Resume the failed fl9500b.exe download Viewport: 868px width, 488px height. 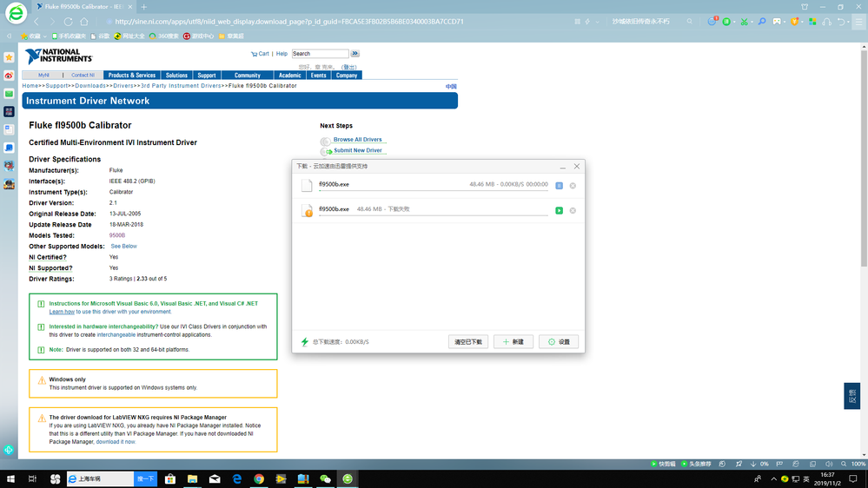[559, 211]
